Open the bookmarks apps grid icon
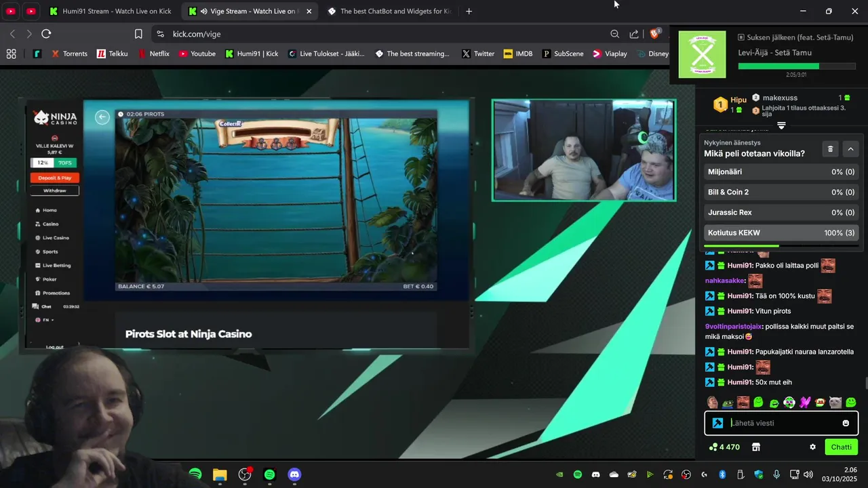This screenshot has height=488, width=868. click(x=11, y=54)
